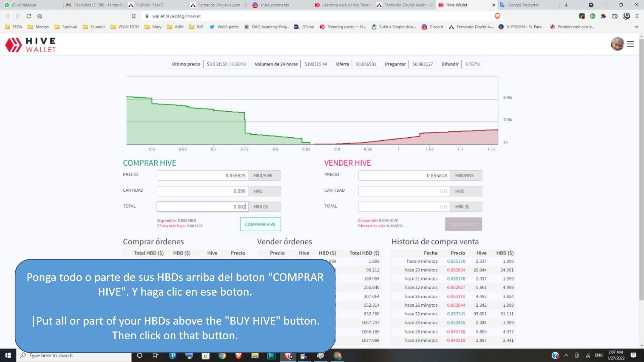Open a new browser tab
This screenshot has width=644, height=362.
[x=566, y=5]
